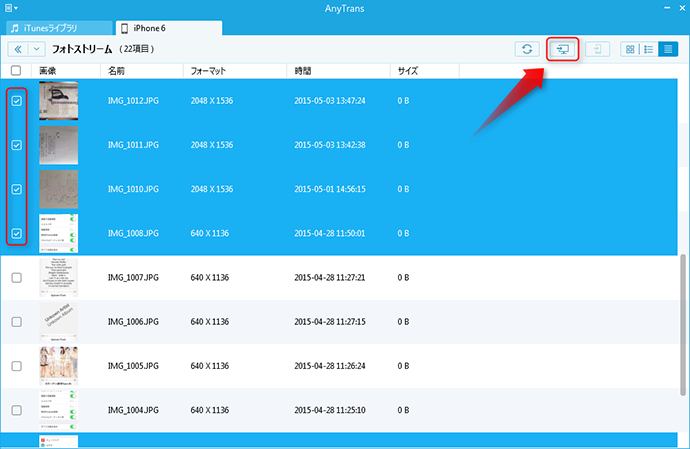Screen dimensions: 690x449
Task: Toggle the select-all header checkbox
Action: [x=16, y=70]
